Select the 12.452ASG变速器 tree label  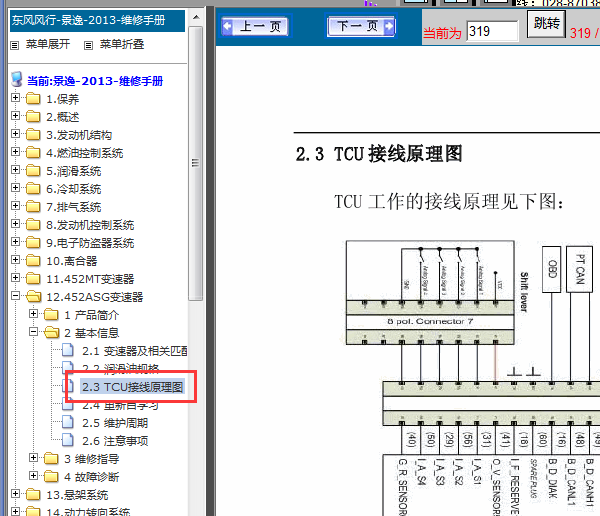[x=95, y=297]
